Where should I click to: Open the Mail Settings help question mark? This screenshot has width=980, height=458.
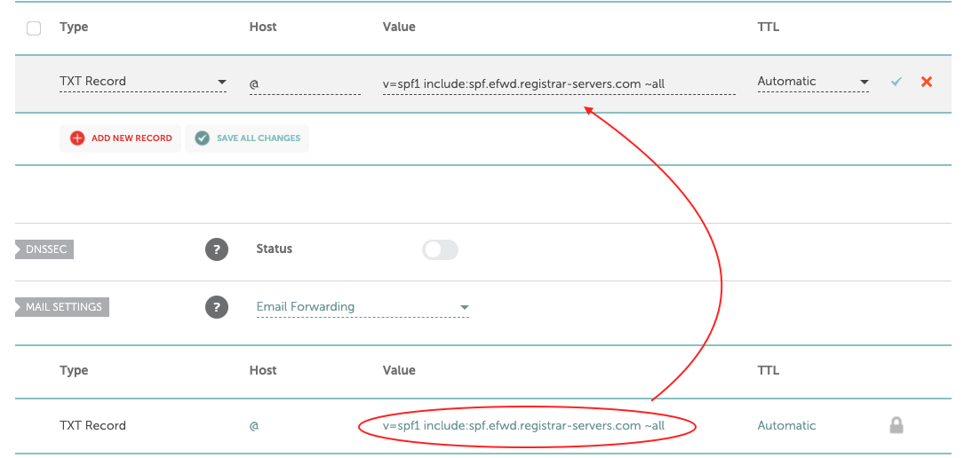point(216,307)
